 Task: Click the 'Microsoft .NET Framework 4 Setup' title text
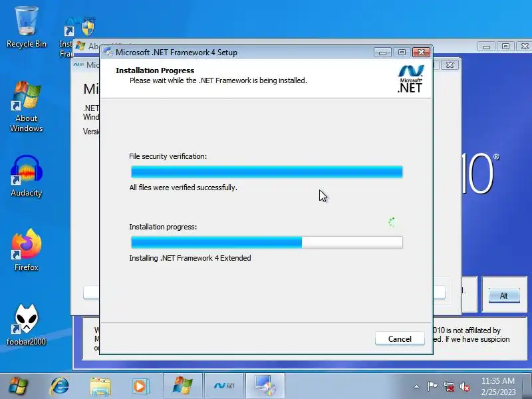(x=176, y=53)
